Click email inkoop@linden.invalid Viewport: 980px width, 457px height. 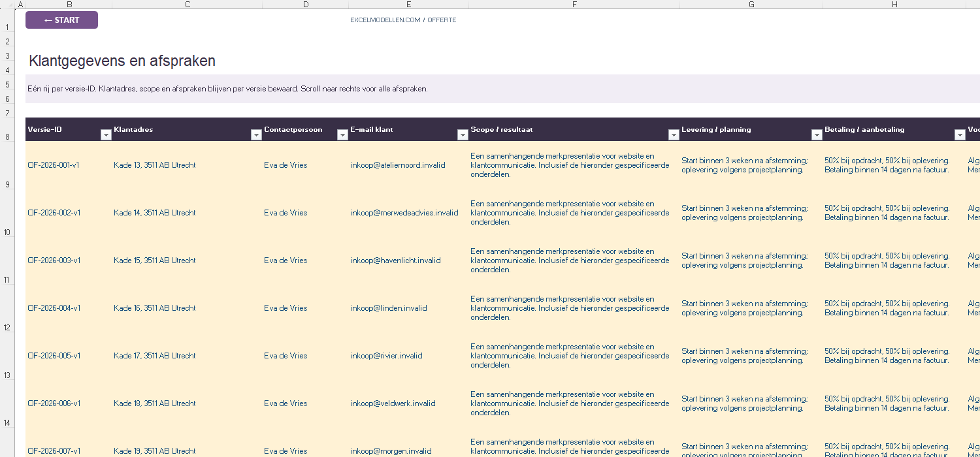point(389,308)
